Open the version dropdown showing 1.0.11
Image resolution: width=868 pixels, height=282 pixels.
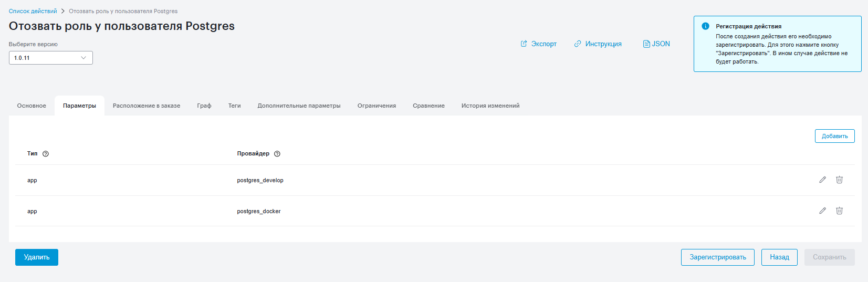[51, 58]
